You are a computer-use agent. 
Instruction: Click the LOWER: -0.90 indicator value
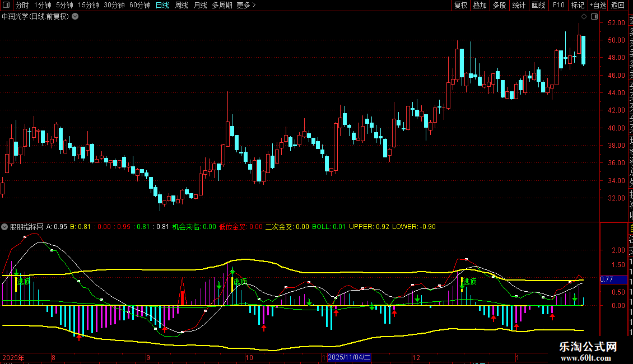(x=414, y=227)
